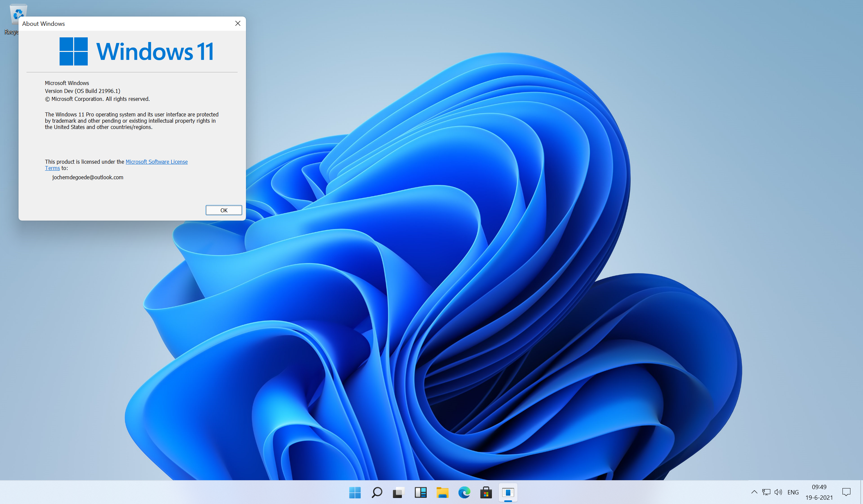Open the notification center icon
Image resolution: width=863 pixels, height=504 pixels.
coord(846,492)
